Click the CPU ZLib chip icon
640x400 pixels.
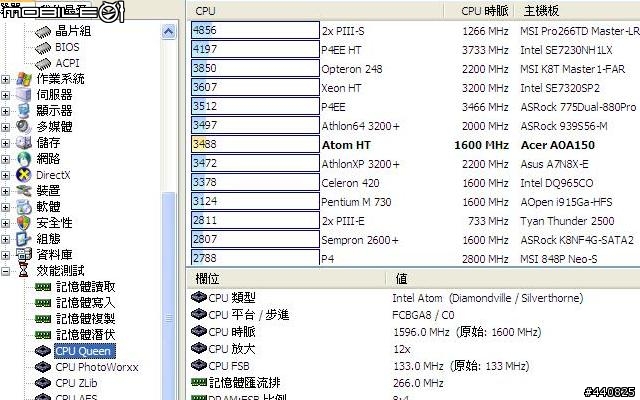point(43,383)
